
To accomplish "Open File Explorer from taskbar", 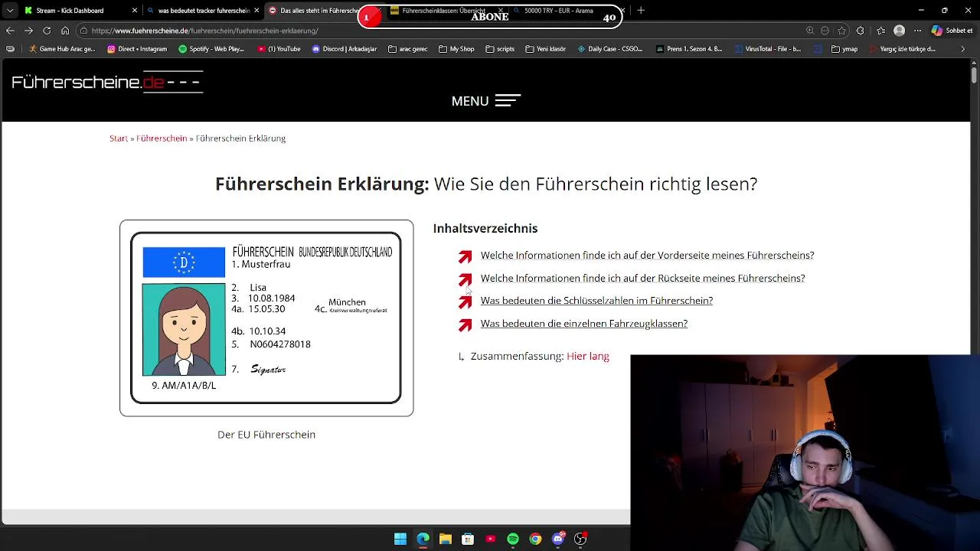I will [x=446, y=539].
